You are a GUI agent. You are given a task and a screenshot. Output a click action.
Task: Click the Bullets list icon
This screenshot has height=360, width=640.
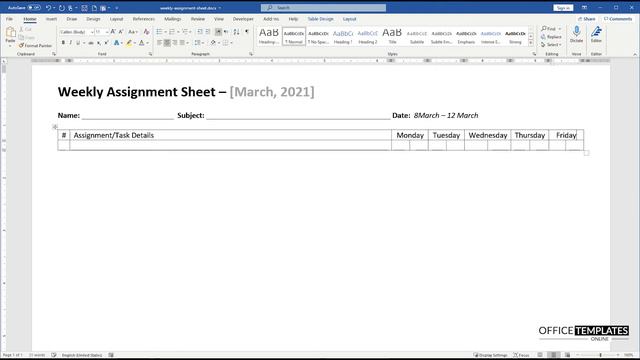[159, 32]
